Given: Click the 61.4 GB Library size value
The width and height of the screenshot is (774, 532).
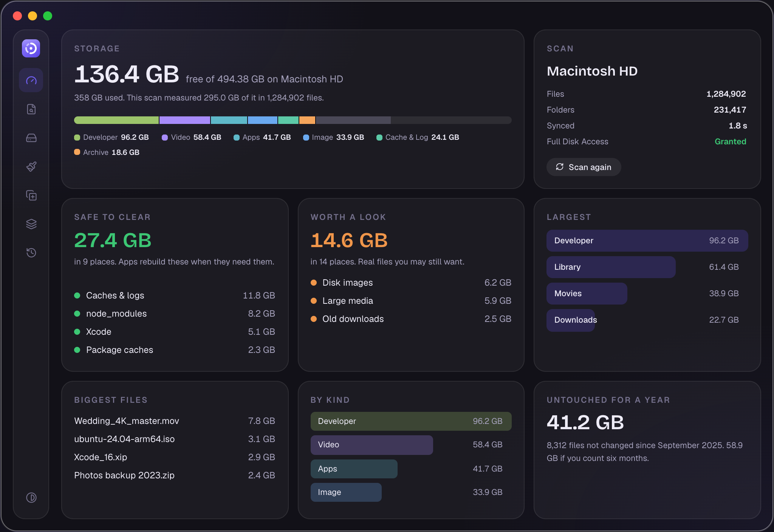Looking at the screenshot, I should [723, 267].
